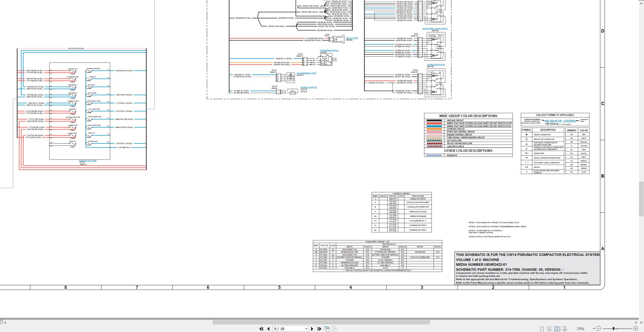Click the WIRING GP-ENGINE table cell
The image size is (644, 332).
click(x=418, y=216)
